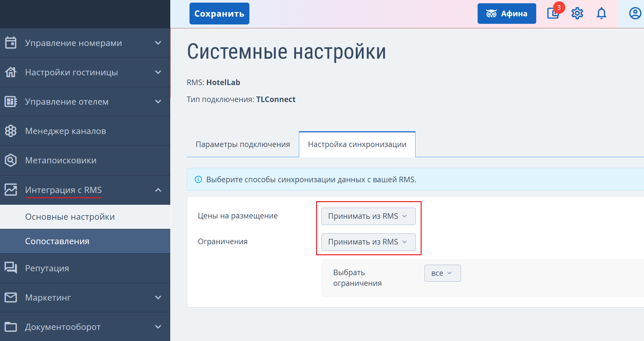
Task: Click the Системные настройки heading
Action: (x=287, y=52)
